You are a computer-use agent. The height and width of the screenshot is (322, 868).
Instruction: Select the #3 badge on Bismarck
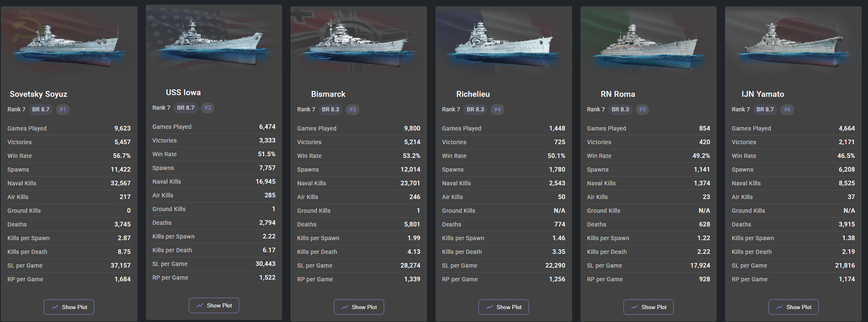[352, 109]
